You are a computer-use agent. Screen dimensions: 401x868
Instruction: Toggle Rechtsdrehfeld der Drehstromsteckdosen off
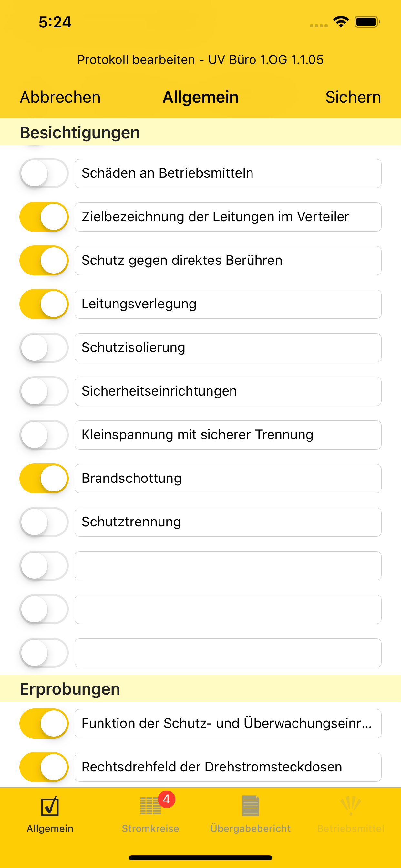(44, 767)
